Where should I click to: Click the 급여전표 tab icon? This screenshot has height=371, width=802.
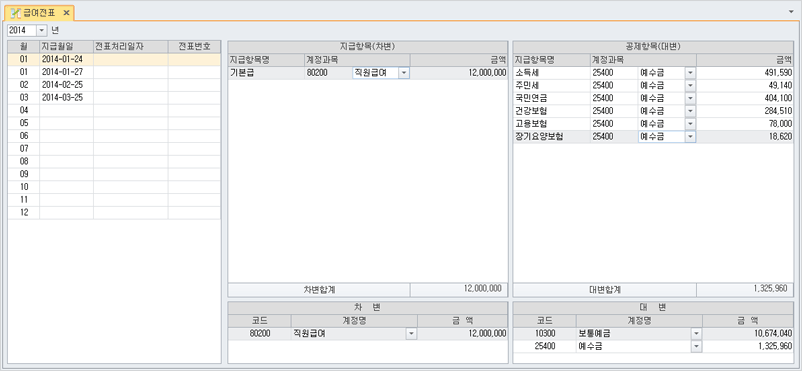coord(15,12)
